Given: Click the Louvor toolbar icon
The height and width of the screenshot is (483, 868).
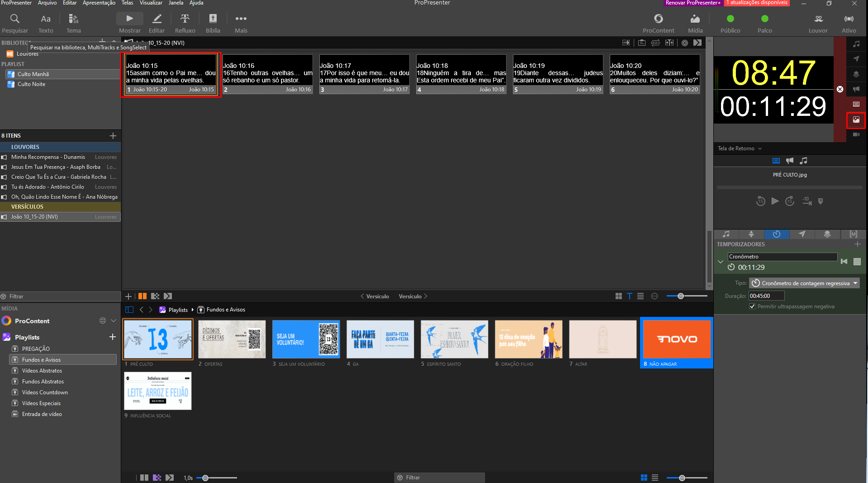Looking at the screenshot, I should 818,23.
